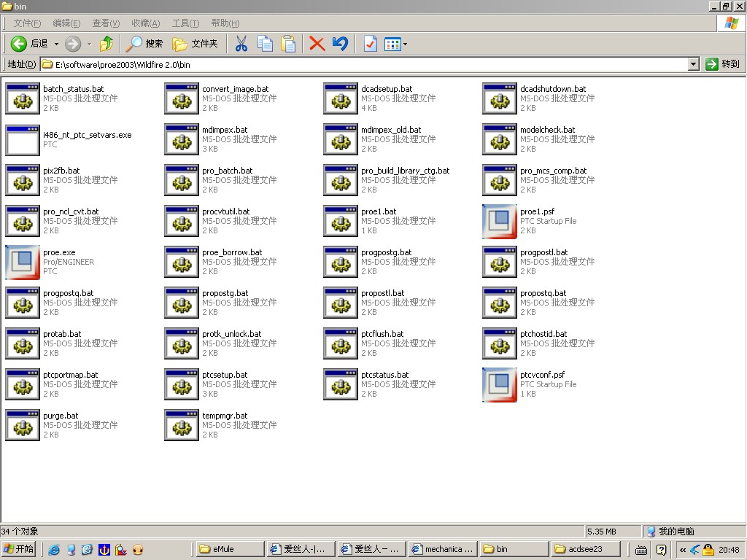Click file name protk_unlock.bat
747x560 pixels.
tap(231, 334)
